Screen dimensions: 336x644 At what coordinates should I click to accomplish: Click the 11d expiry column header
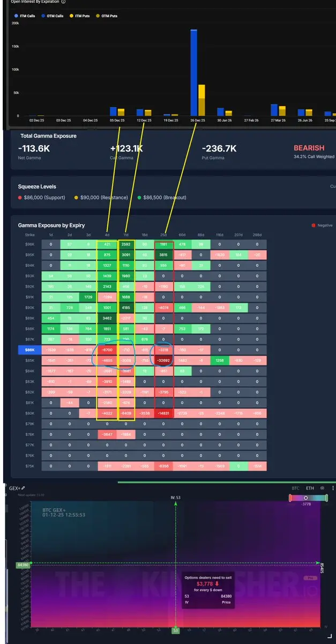pos(126,235)
